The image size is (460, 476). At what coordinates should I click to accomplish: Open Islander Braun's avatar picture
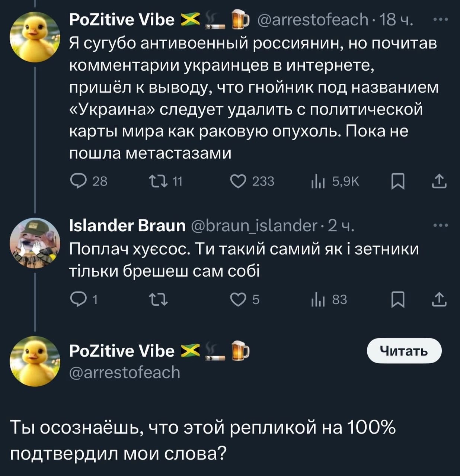point(35,243)
